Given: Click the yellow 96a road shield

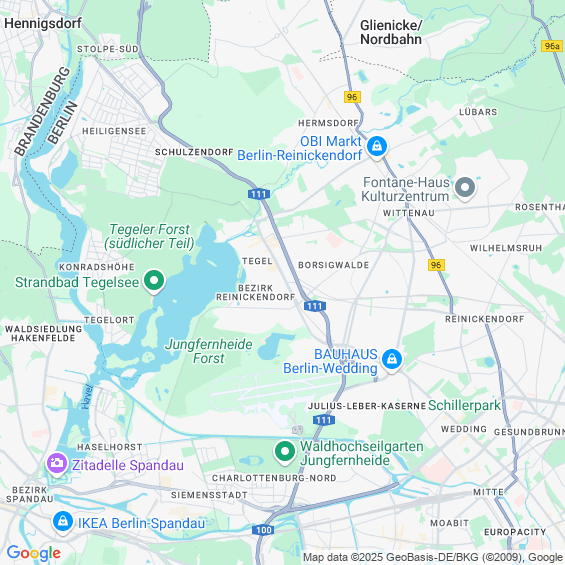Looking at the screenshot, I should coord(552,46).
